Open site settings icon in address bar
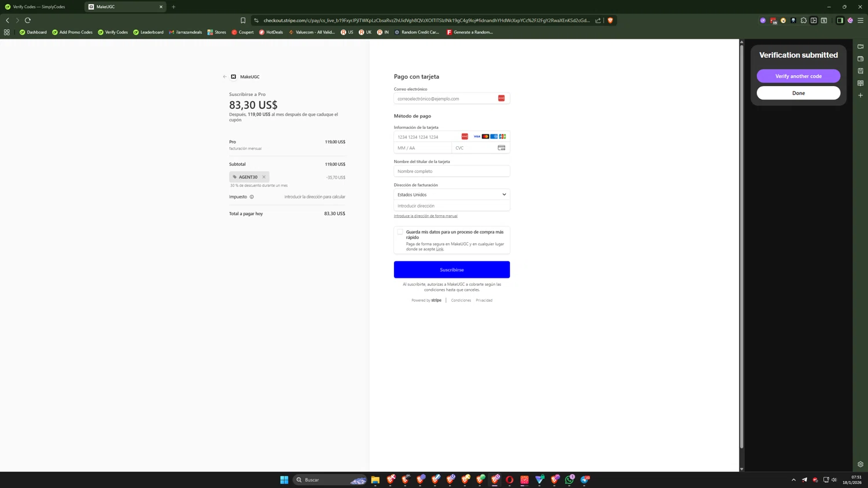The image size is (868, 488). click(256, 20)
